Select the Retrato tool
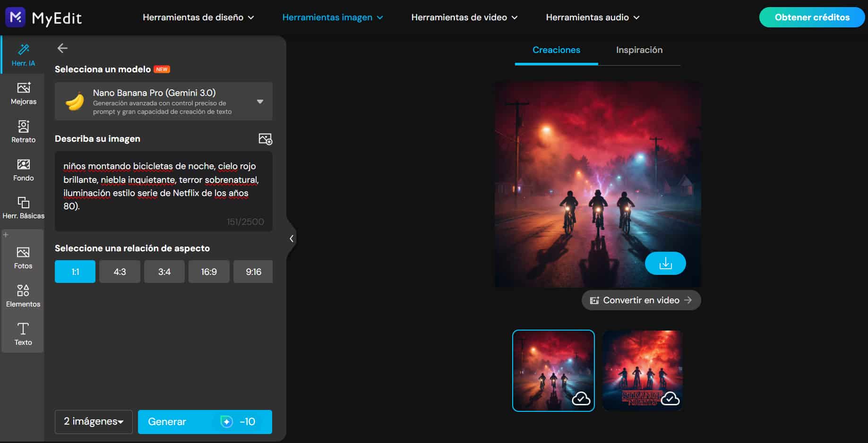Viewport: 868px width, 443px height. [x=23, y=131]
